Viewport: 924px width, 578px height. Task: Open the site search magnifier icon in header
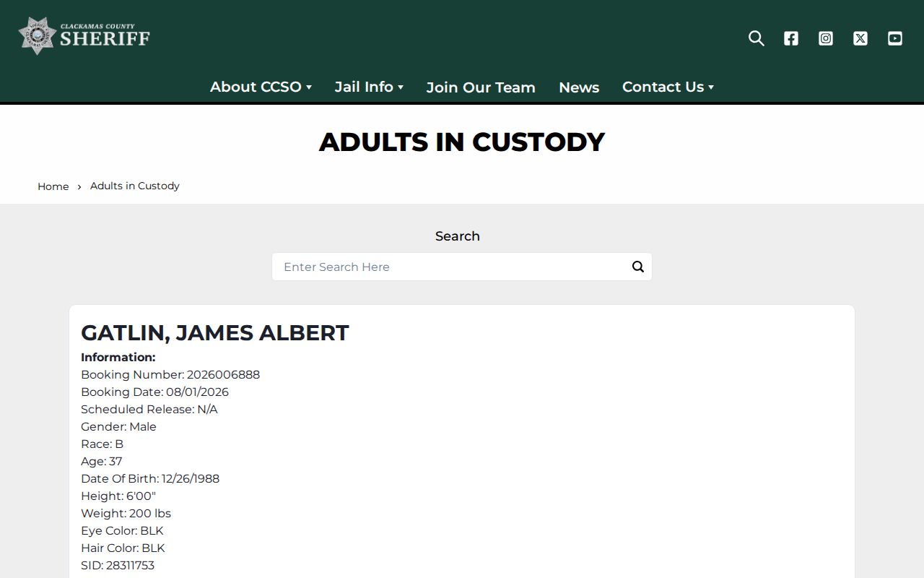[757, 38]
